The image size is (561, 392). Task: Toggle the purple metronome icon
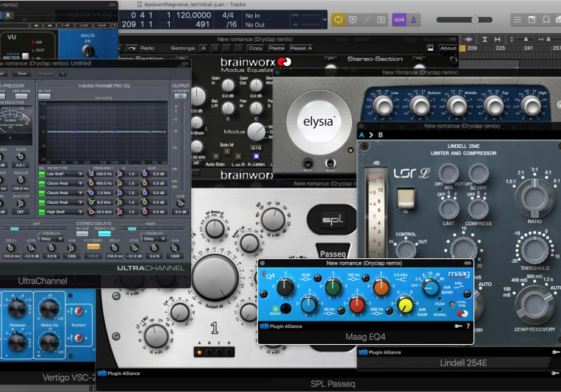pos(414,20)
